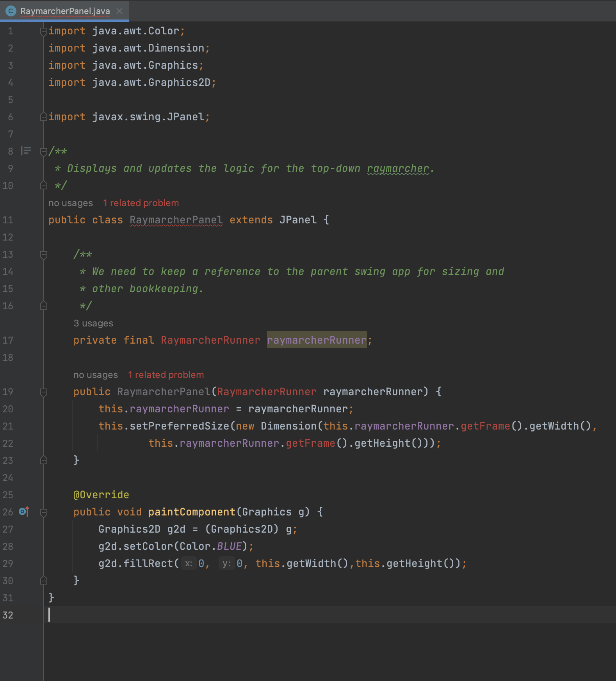Collapse the field Javadoc starting at line 13
This screenshot has width=616, height=681.
[x=44, y=255]
